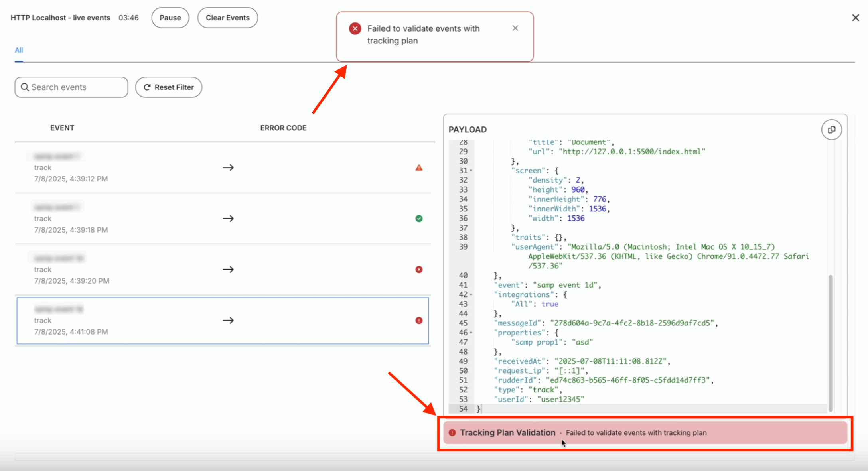Collapse the "screen" JSON block at line 31
This screenshot has height=471, width=868.
click(471, 171)
